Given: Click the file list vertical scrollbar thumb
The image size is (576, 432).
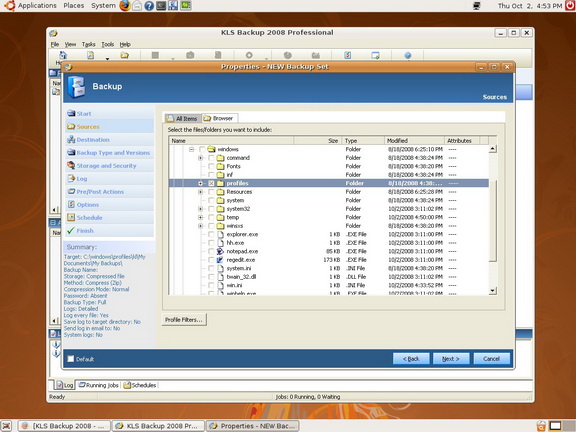Looking at the screenshot, I should click(x=493, y=221).
